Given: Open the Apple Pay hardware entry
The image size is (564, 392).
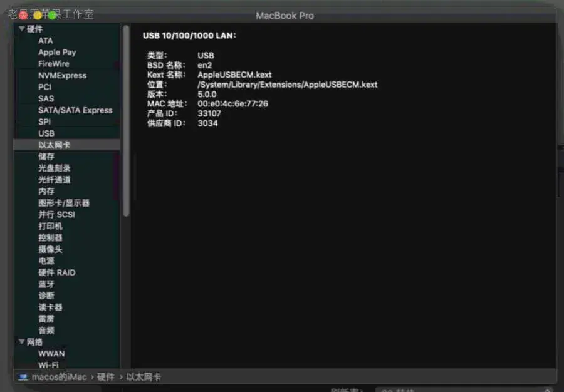Looking at the screenshot, I should click(57, 53).
